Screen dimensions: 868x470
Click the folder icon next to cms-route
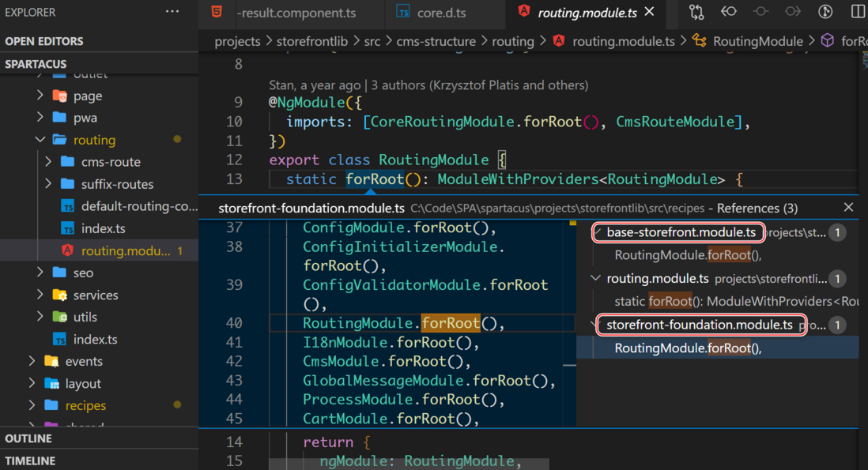pyautogui.click(x=67, y=162)
